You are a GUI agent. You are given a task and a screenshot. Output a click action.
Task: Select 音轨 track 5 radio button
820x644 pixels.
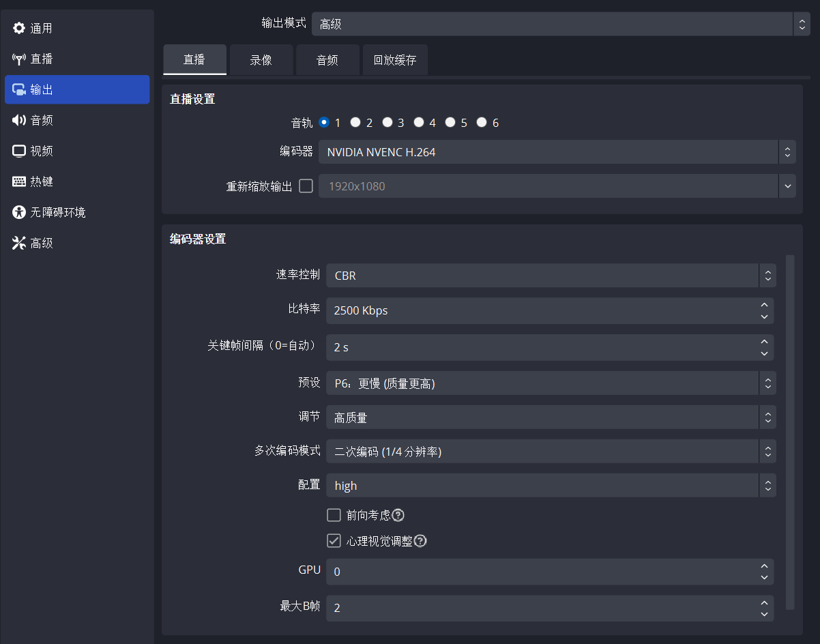coord(450,123)
